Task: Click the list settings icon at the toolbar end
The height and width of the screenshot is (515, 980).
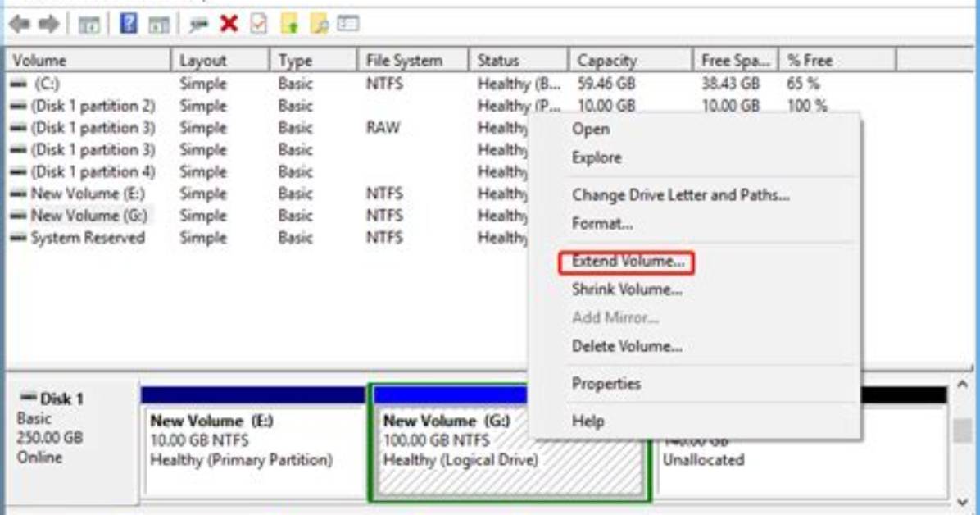Action: pyautogui.click(x=348, y=24)
